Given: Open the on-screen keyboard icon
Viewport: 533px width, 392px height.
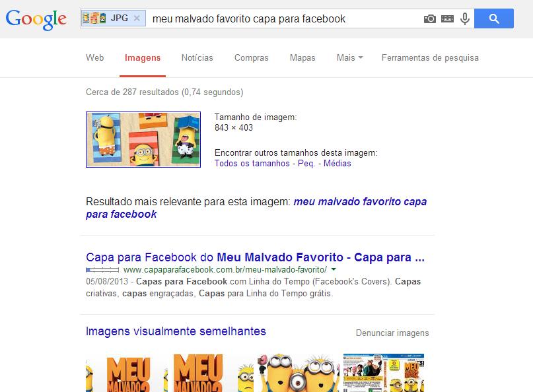Looking at the screenshot, I should (447, 18).
